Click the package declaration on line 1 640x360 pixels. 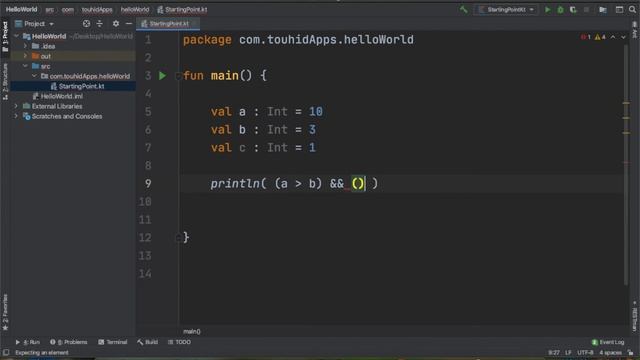tap(298, 40)
